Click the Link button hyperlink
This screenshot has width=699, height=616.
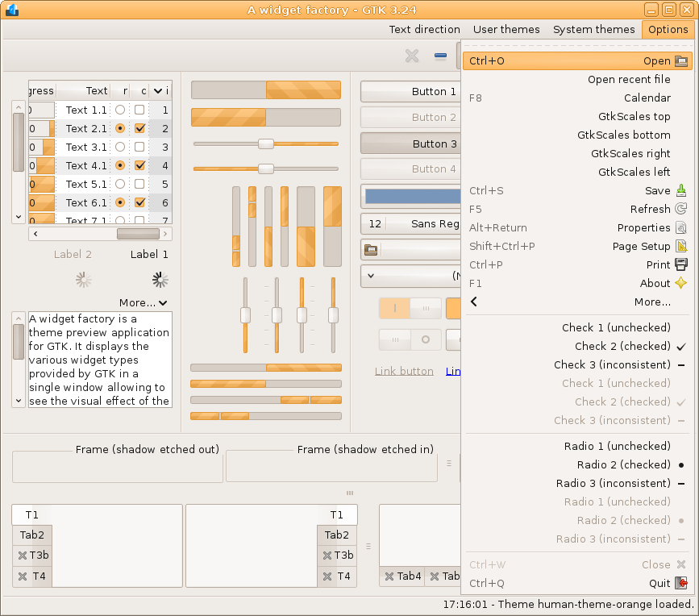pos(404,372)
